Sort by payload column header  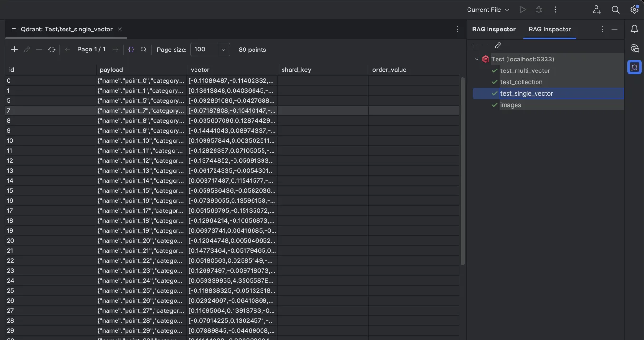click(141, 70)
